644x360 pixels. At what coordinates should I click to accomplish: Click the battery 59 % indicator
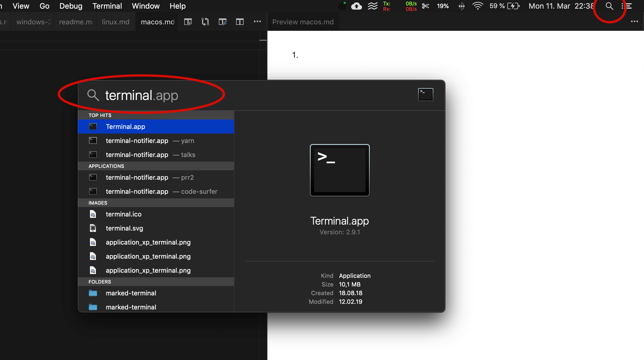coord(504,6)
